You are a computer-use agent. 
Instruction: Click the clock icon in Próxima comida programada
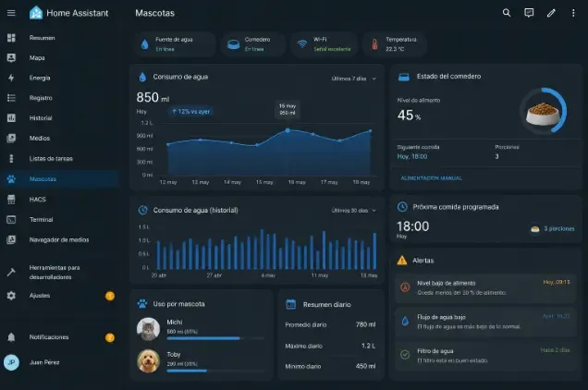click(402, 207)
